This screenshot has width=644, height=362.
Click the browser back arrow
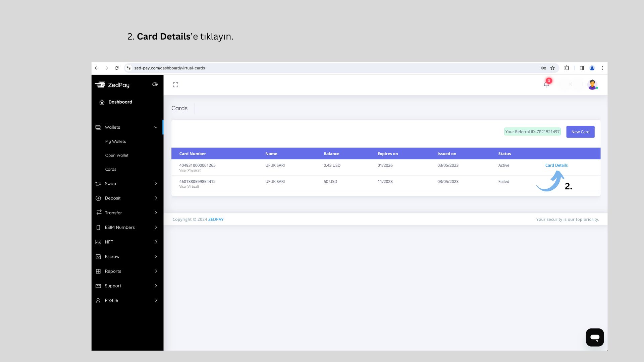[96, 68]
